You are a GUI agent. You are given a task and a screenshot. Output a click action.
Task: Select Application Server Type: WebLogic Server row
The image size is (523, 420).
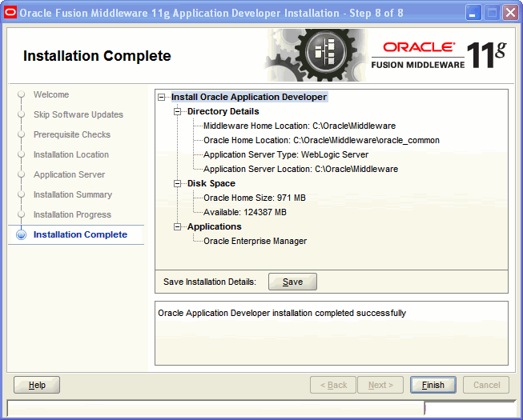(286, 154)
